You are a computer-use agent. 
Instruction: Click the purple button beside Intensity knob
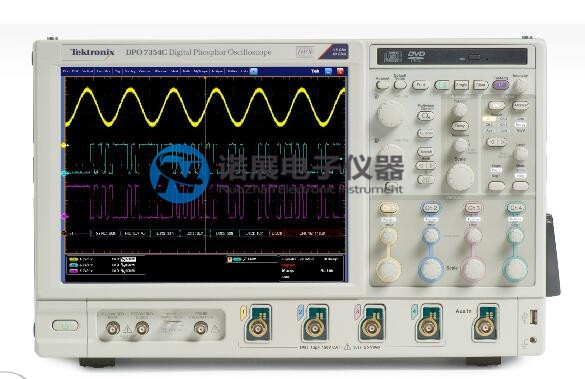[500, 85]
